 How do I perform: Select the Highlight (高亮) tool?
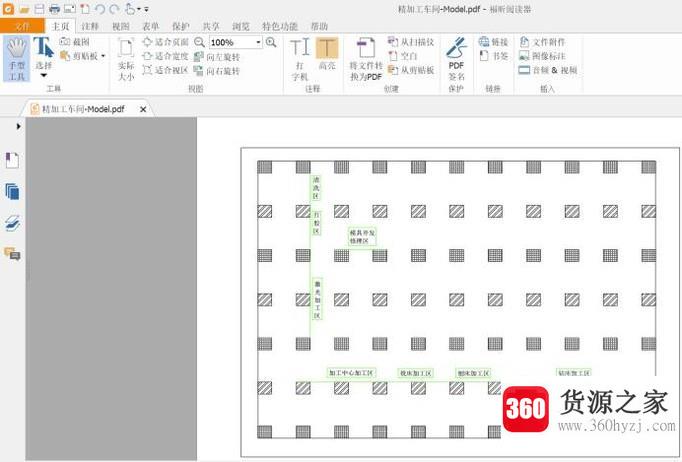(327, 54)
